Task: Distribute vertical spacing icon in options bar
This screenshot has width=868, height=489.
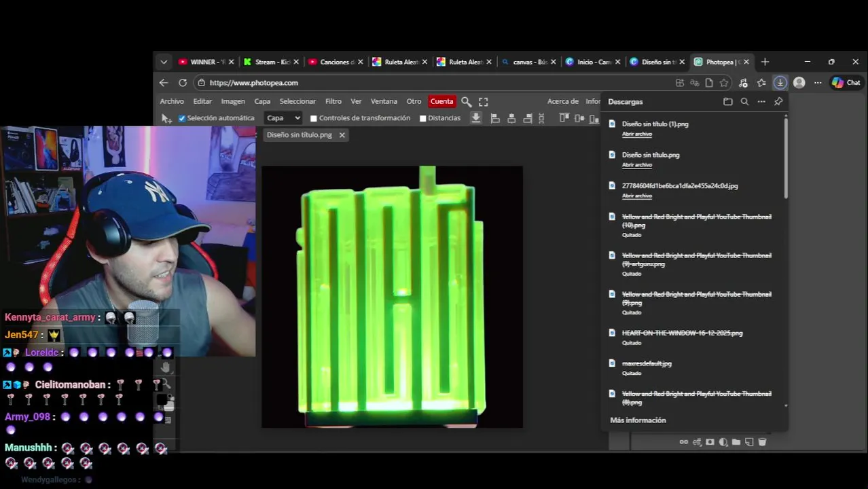Action: point(541,118)
